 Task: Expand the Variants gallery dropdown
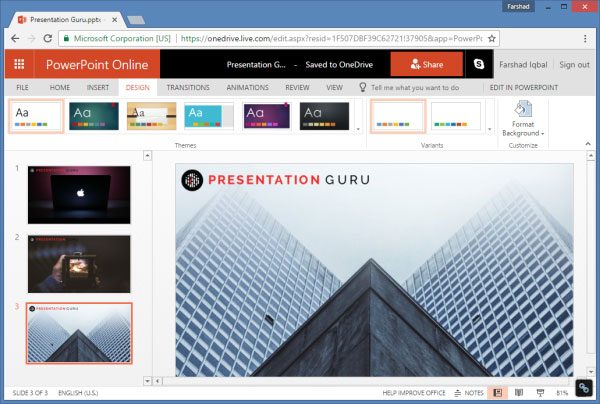tap(488, 128)
